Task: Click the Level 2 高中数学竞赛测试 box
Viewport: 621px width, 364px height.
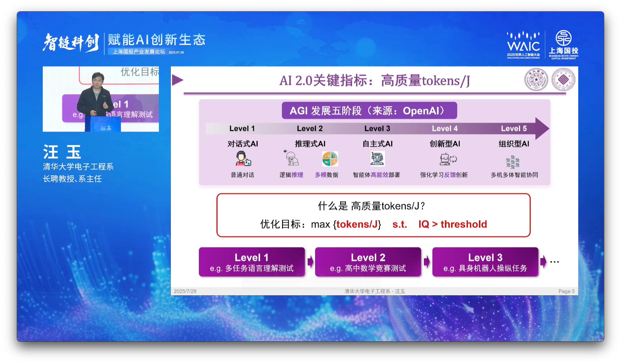Action: point(368,262)
